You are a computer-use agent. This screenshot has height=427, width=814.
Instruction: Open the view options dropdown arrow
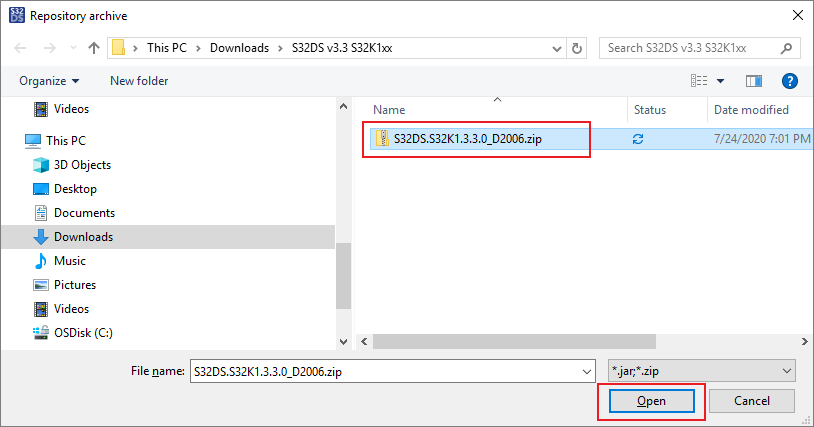tap(721, 81)
